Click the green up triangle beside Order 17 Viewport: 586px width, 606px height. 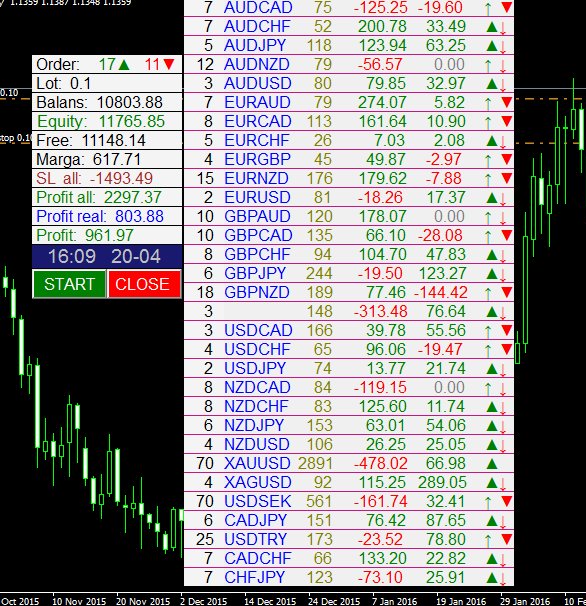[124, 65]
